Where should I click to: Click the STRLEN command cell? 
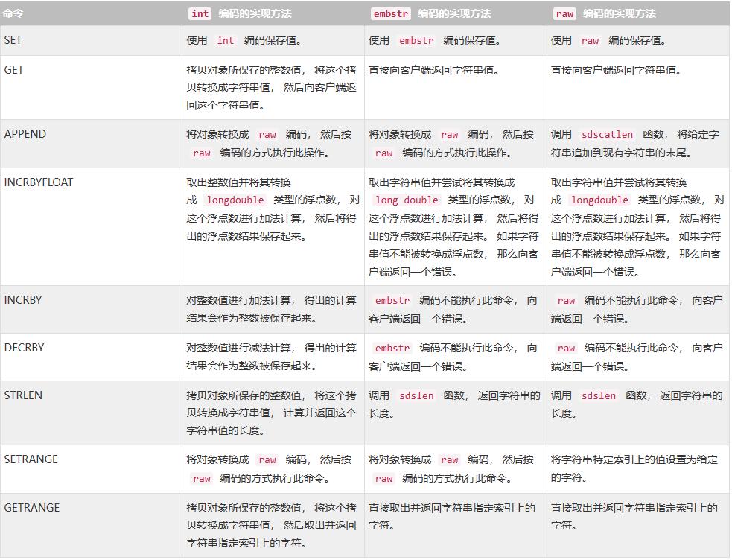[91, 413]
